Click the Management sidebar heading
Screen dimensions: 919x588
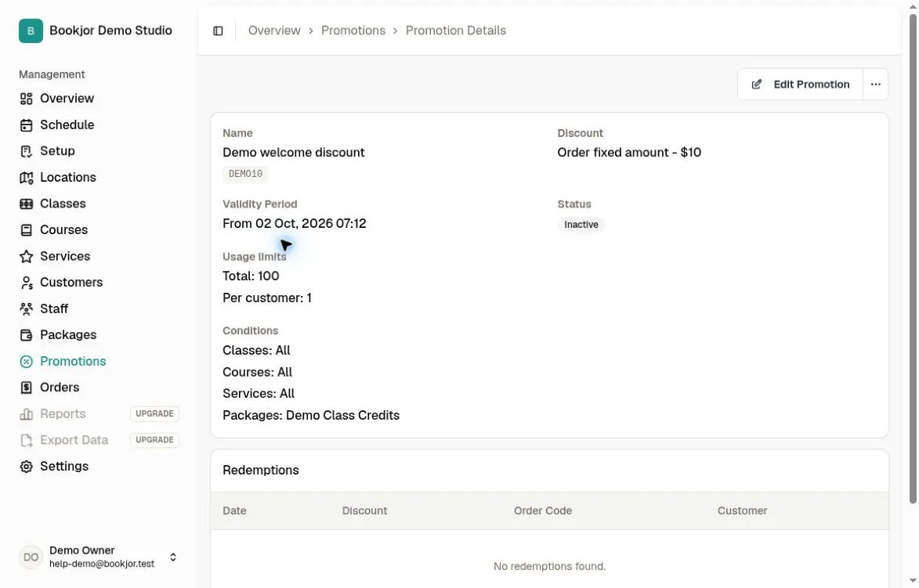click(x=52, y=74)
